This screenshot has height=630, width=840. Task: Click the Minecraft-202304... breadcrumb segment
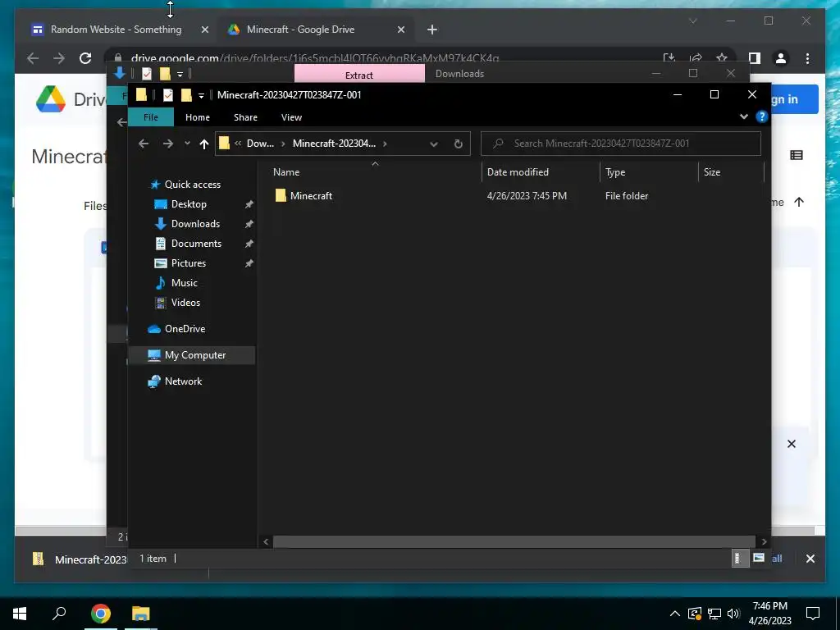point(334,144)
